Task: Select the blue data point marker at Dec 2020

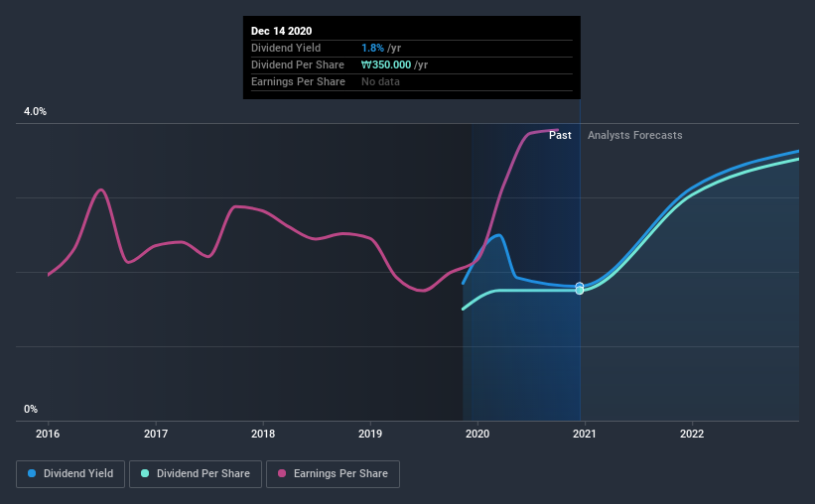Action: click(580, 286)
